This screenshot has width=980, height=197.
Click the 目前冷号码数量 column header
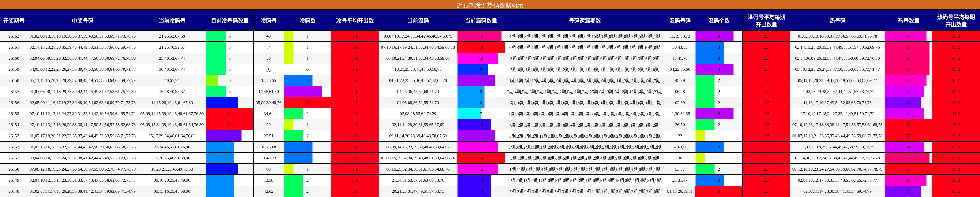click(230, 20)
